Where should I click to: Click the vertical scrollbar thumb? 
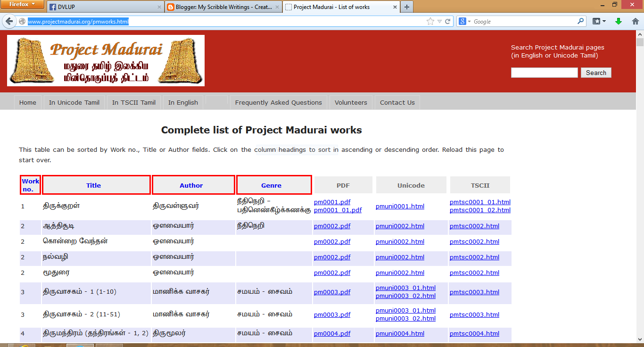coord(640,42)
